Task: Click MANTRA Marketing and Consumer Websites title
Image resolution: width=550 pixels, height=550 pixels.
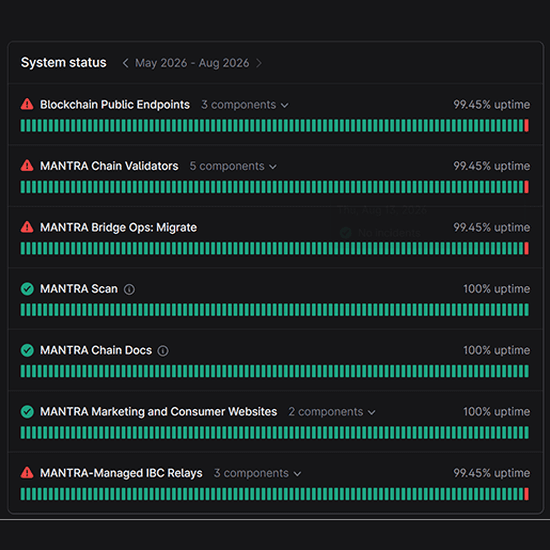Action: 159,411
